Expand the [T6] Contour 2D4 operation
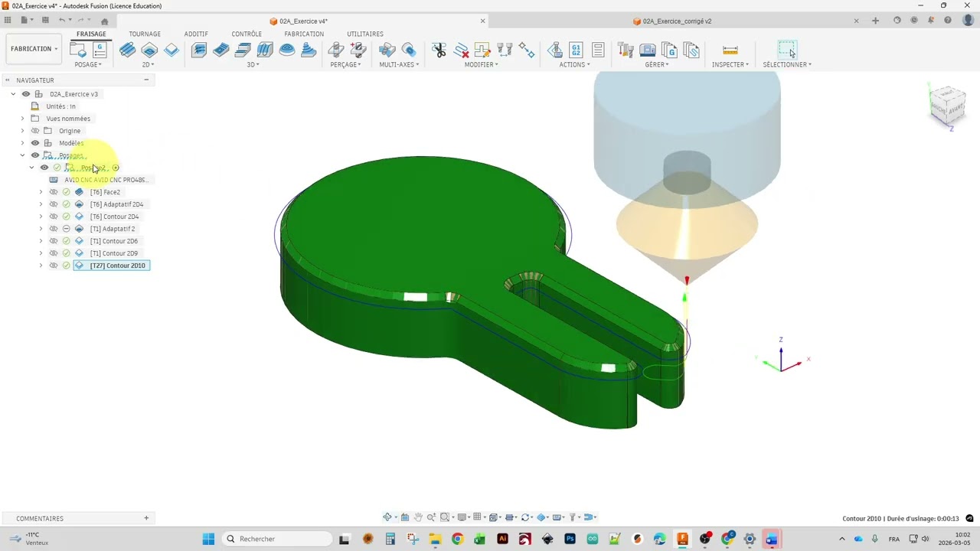Viewport: 980px width, 551px height. pos(41,217)
